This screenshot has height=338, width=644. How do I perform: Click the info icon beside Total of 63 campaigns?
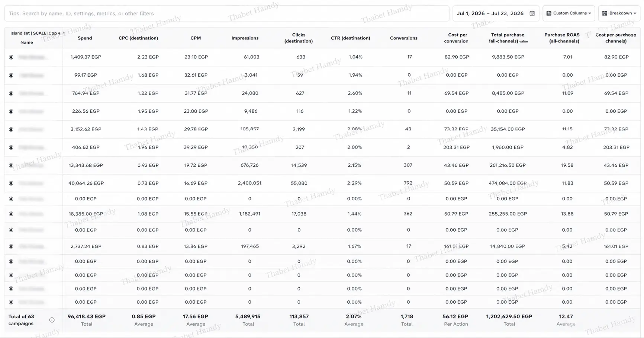[x=52, y=320]
